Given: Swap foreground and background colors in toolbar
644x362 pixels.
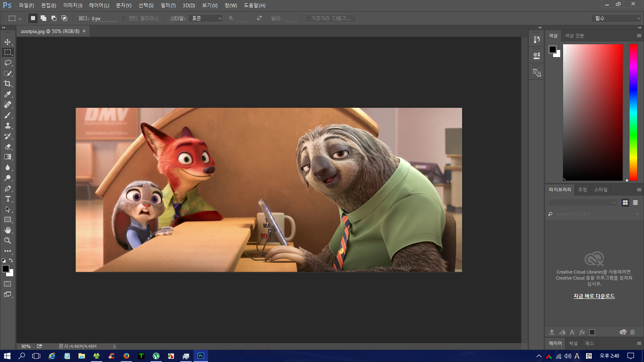Looking at the screenshot, I should pyautogui.click(x=11, y=260).
